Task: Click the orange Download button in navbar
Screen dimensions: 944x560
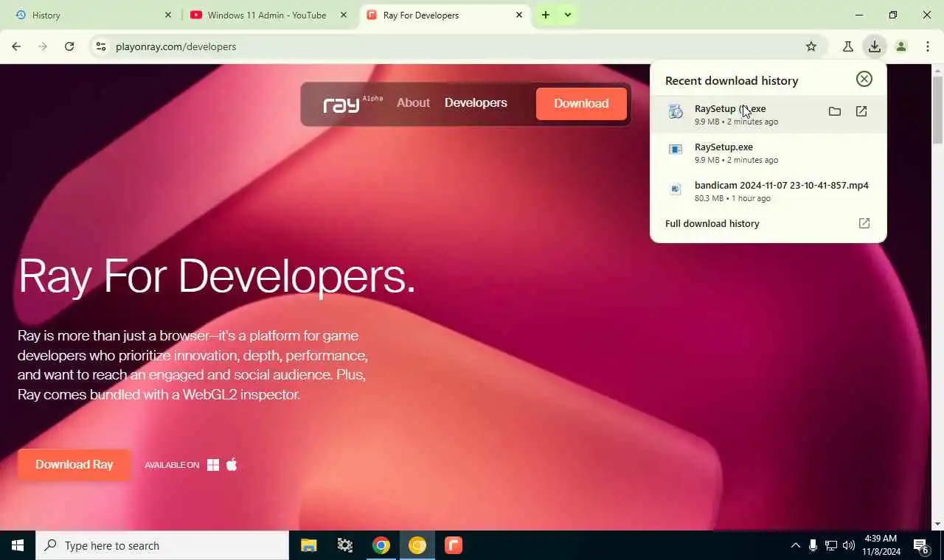Action: [x=581, y=103]
